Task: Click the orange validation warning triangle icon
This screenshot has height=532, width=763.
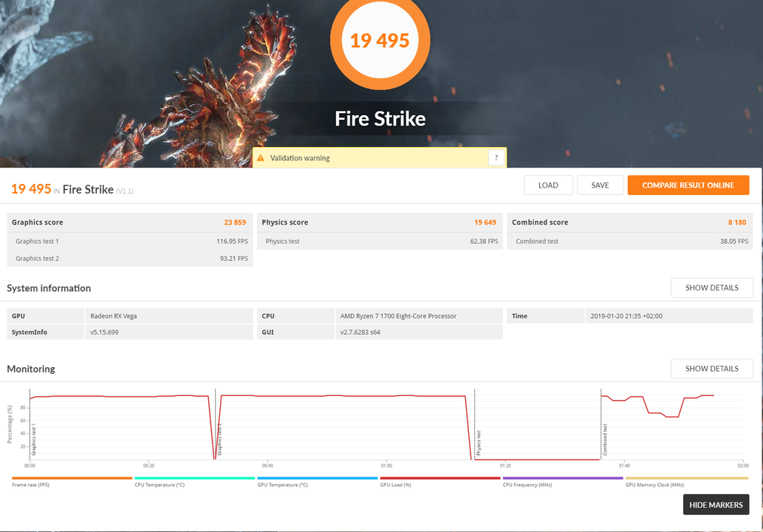Action: pyautogui.click(x=261, y=158)
